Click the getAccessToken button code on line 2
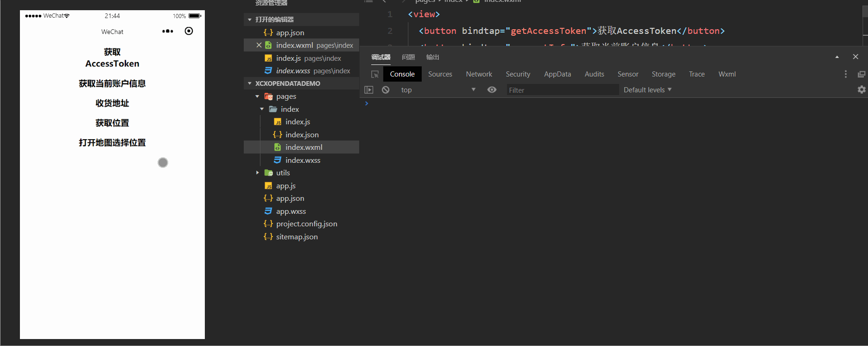This screenshot has height=346, width=868. pyautogui.click(x=572, y=31)
